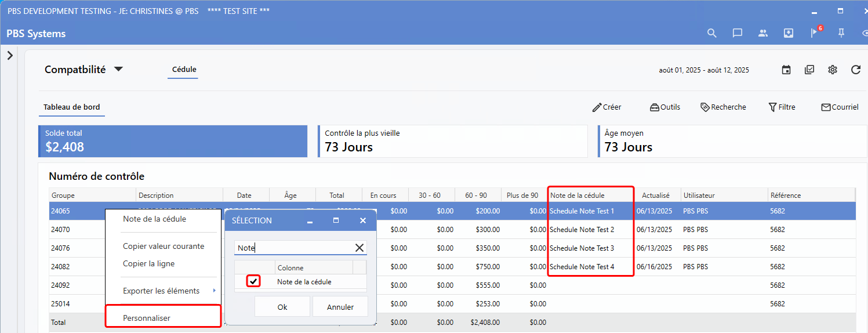Expand the left sidebar chevron

[x=10, y=56]
